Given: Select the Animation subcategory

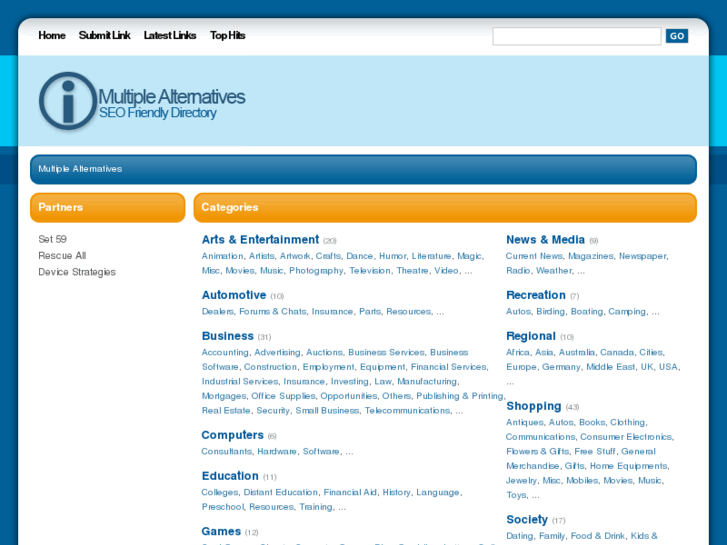Looking at the screenshot, I should 222,256.
